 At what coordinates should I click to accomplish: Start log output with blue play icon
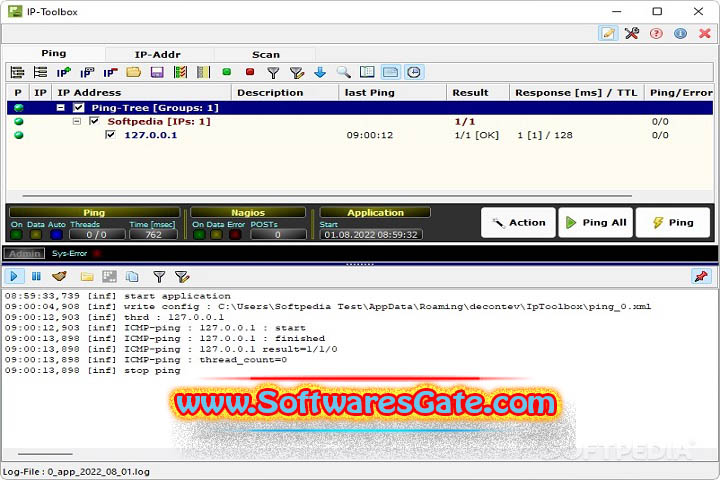tap(14, 277)
